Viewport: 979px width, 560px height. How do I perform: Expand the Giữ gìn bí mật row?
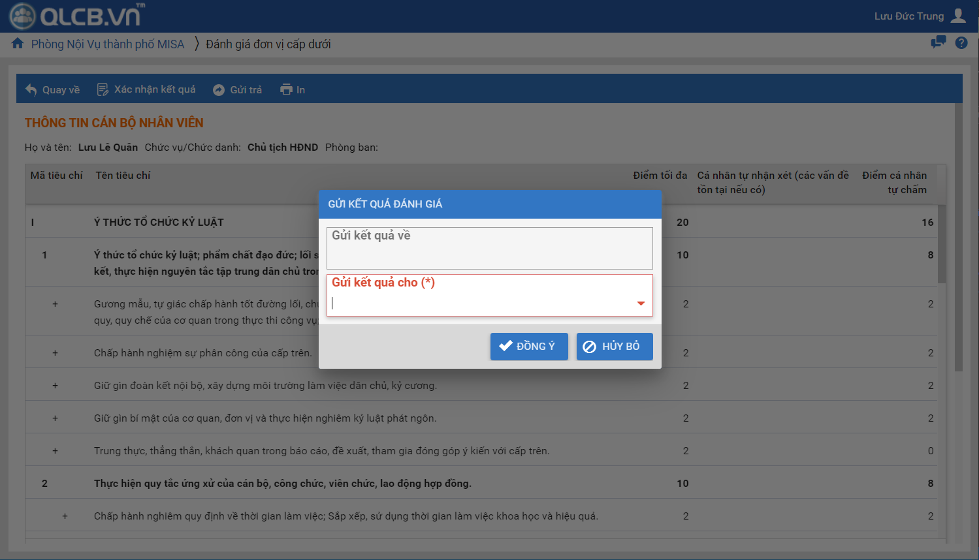click(x=55, y=418)
